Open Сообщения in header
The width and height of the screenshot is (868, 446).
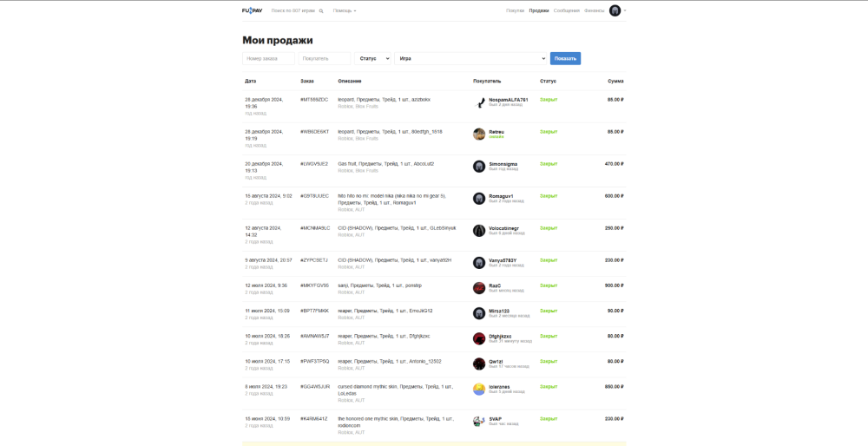[x=566, y=10]
